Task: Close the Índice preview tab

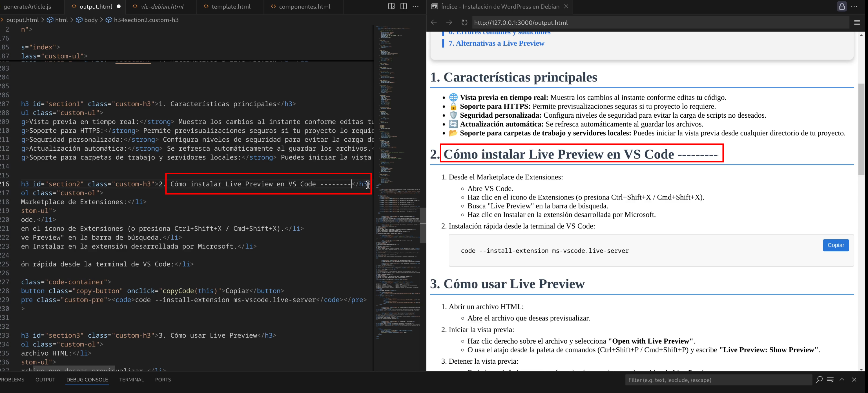Action: point(566,6)
